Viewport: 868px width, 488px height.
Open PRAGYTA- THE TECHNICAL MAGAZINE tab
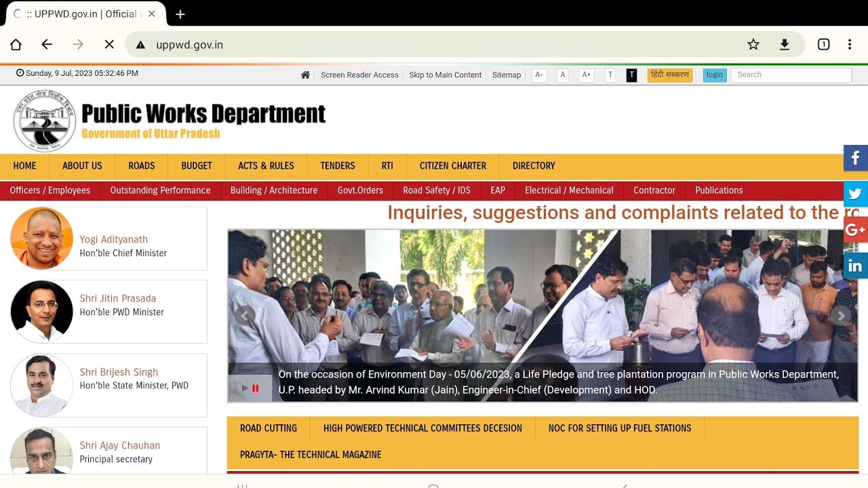[x=311, y=455]
